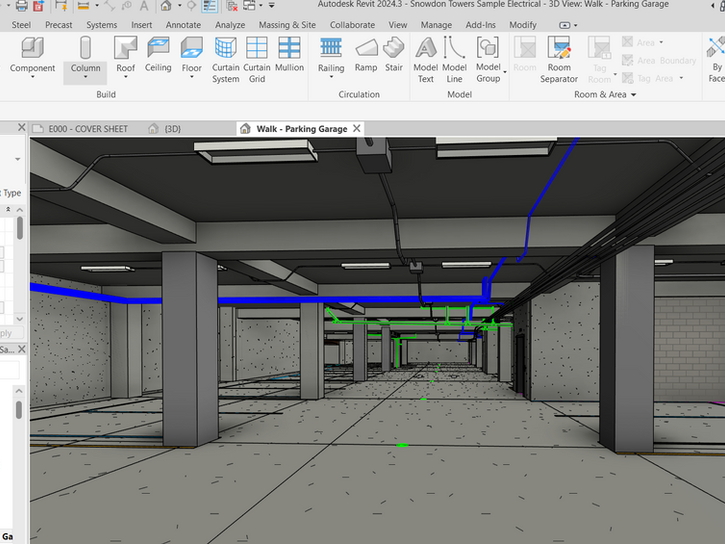Click the project browser scrollbar thumb

click(18, 410)
